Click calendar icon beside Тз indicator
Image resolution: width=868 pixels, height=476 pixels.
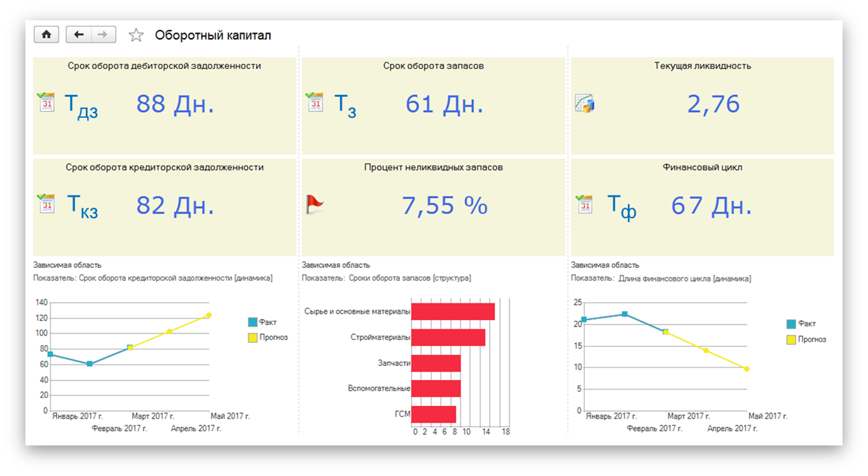click(x=315, y=102)
